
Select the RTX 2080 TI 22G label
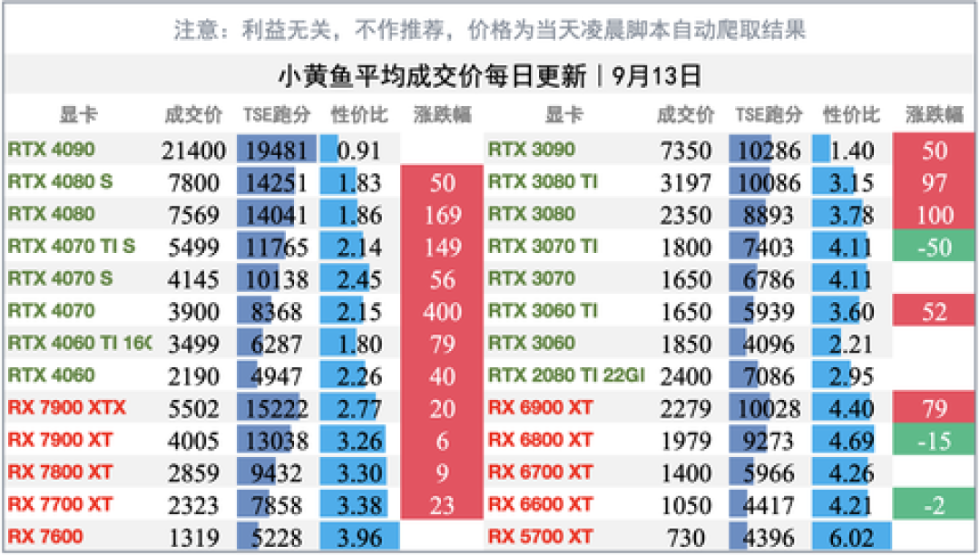[565, 375]
